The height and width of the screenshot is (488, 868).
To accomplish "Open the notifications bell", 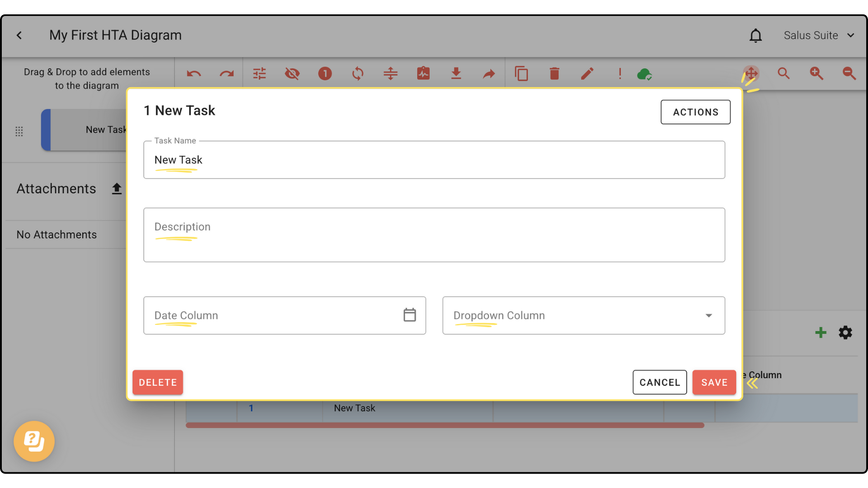I will coord(755,35).
